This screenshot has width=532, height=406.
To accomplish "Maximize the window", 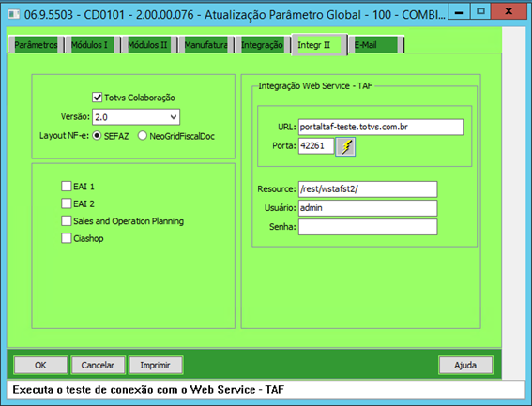I will click(480, 12).
